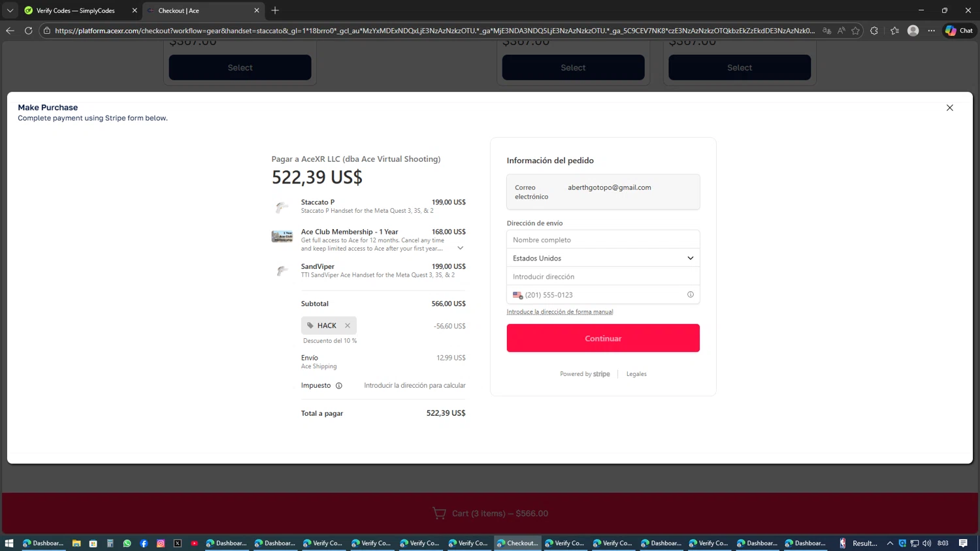Click the phone number field
The image size is (980, 551).
pos(603,294)
